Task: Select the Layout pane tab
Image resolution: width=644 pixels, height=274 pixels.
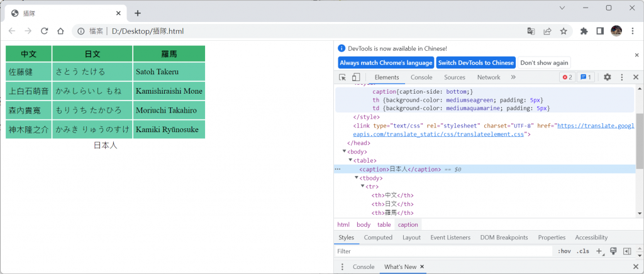Action: (411, 238)
